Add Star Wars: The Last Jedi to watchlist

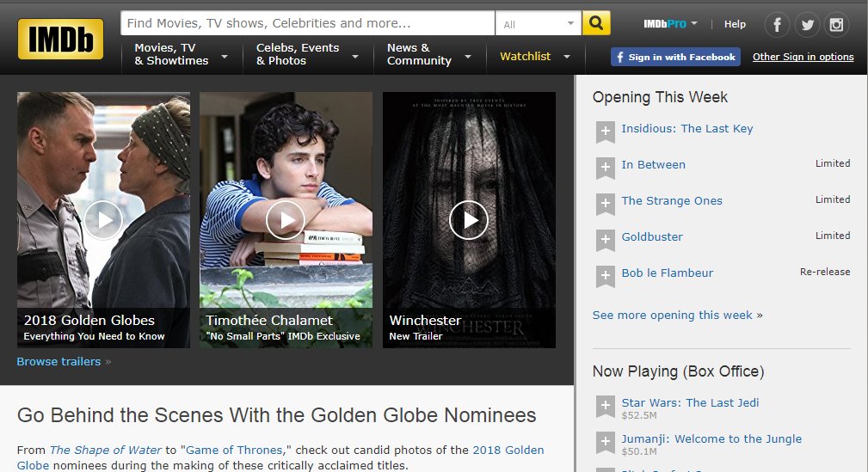click(605, 406)
